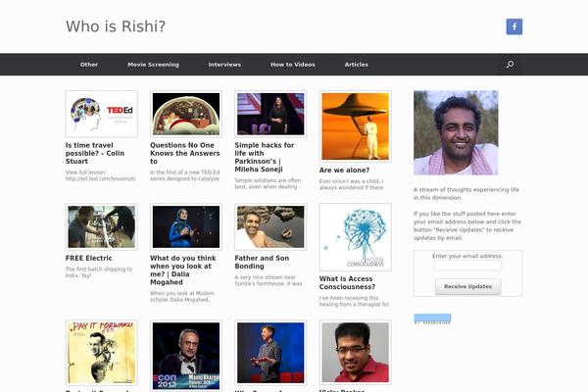This screenshot has height=392, width=588.
Task: Click 'Simple solutions are often best' excerpt
Action: click(268, 183)
